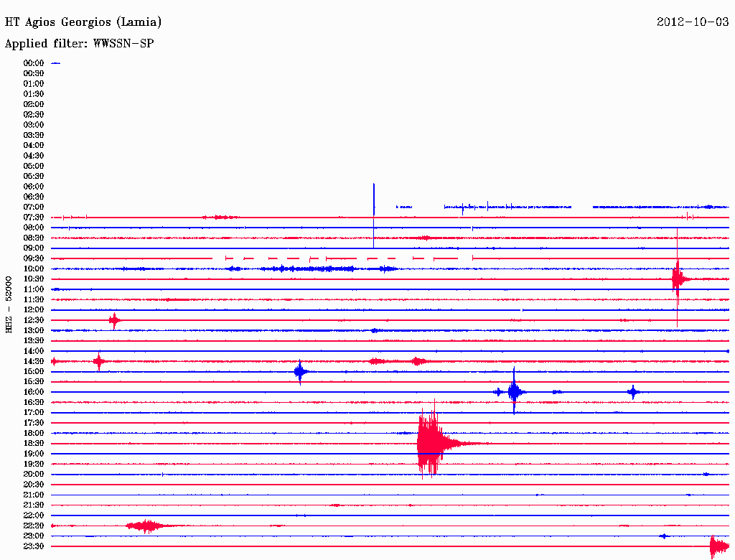Click the 15:30 time label
Screen dimensions: 735x560
pos(34,382)
